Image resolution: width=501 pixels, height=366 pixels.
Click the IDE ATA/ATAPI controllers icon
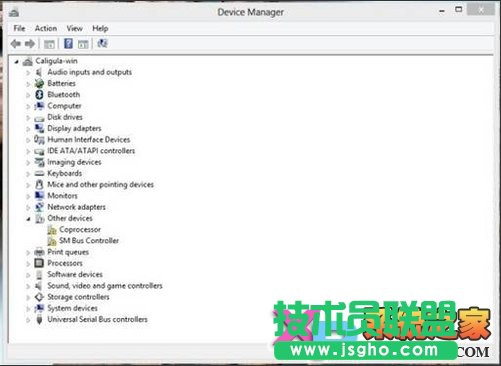[x=39, y=151]
